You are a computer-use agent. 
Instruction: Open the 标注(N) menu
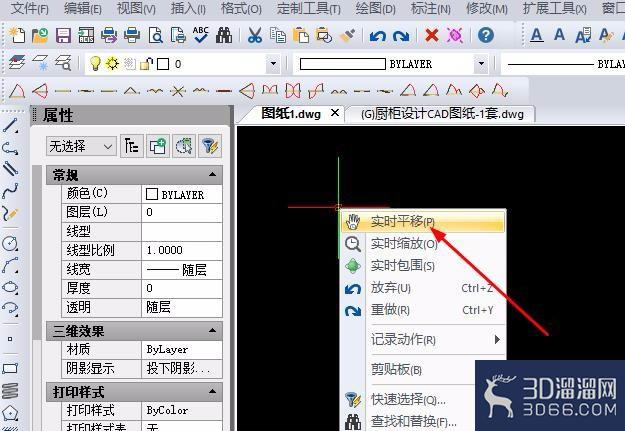[431, 8]
